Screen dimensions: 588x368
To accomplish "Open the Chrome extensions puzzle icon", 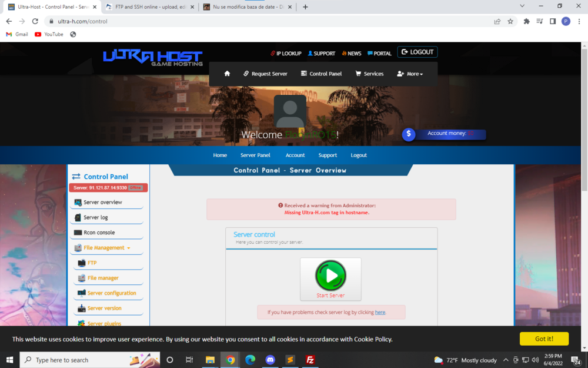I will 526,21.
